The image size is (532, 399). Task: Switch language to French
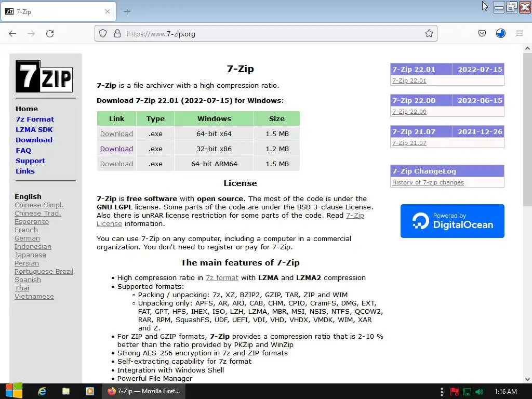(26, 230)
